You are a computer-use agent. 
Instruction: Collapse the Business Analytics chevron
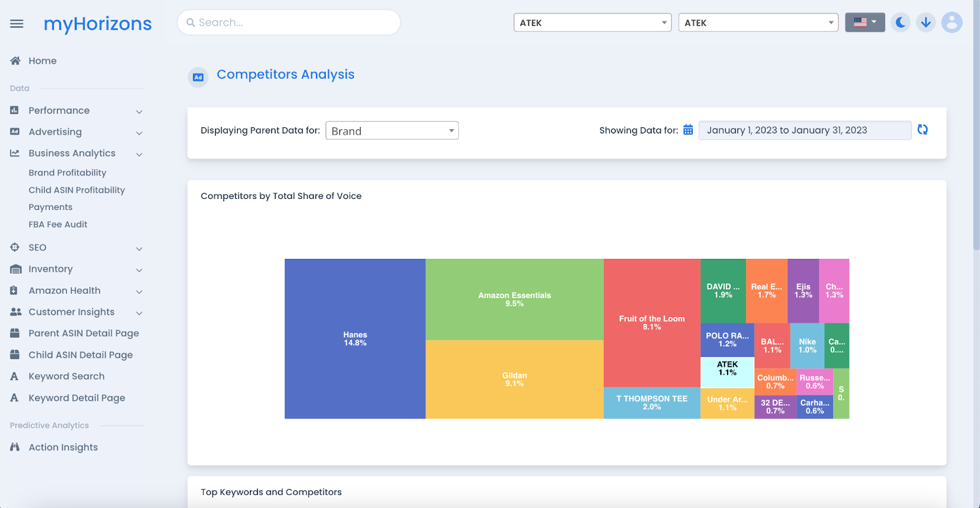[x=139, y=154]
